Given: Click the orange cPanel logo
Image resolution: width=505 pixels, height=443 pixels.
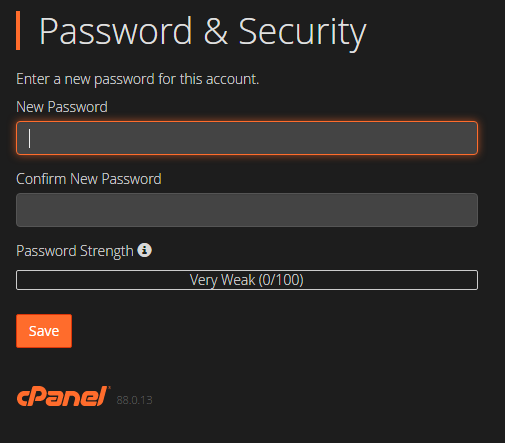Looking at the screenshot, I should [x=63, y=396].
